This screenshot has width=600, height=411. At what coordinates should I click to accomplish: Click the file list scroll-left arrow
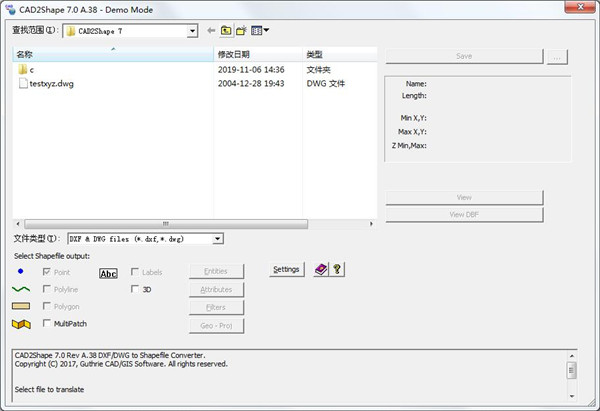(18, 223)
